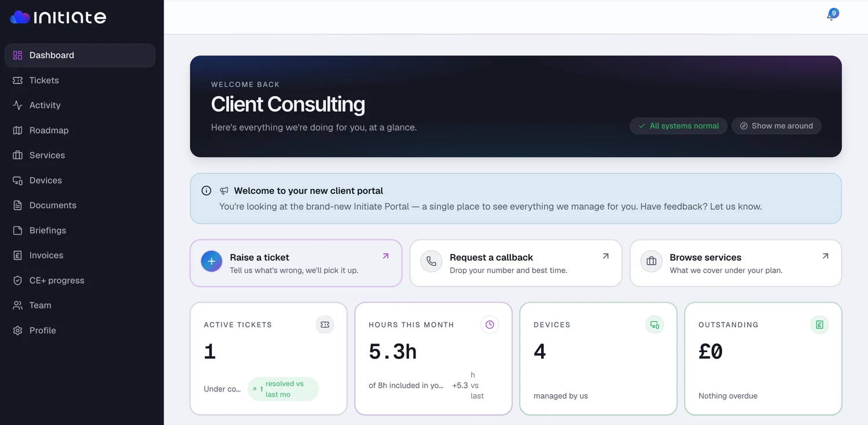Click the Devices monitor icon in sidebar
The image size is (868, 425).
[x=17, y=181]
